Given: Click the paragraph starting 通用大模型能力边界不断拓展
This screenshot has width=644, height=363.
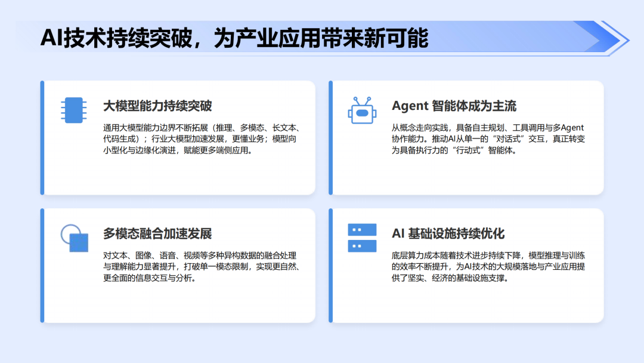Looking at the screenshot, I should coord(202,139).
